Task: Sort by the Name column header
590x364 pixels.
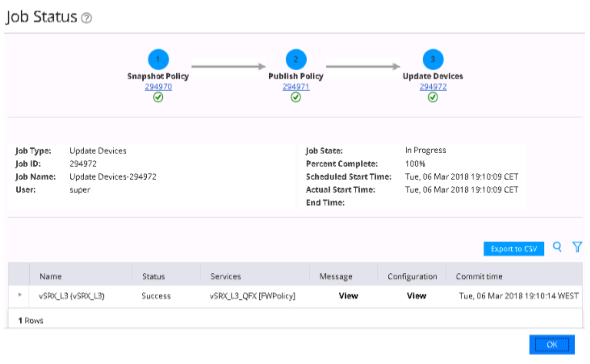Action: pyautogui.click(x=51, y=276)
